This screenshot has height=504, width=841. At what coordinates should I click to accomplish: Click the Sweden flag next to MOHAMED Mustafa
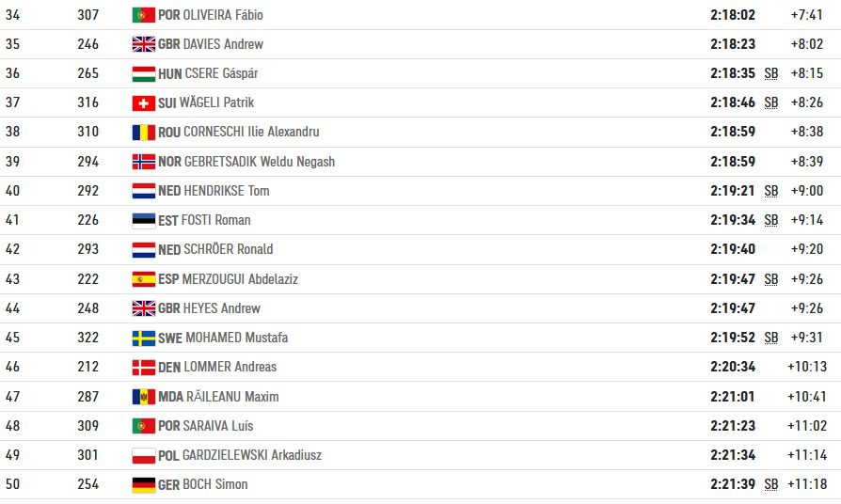(x=144, y=338)
